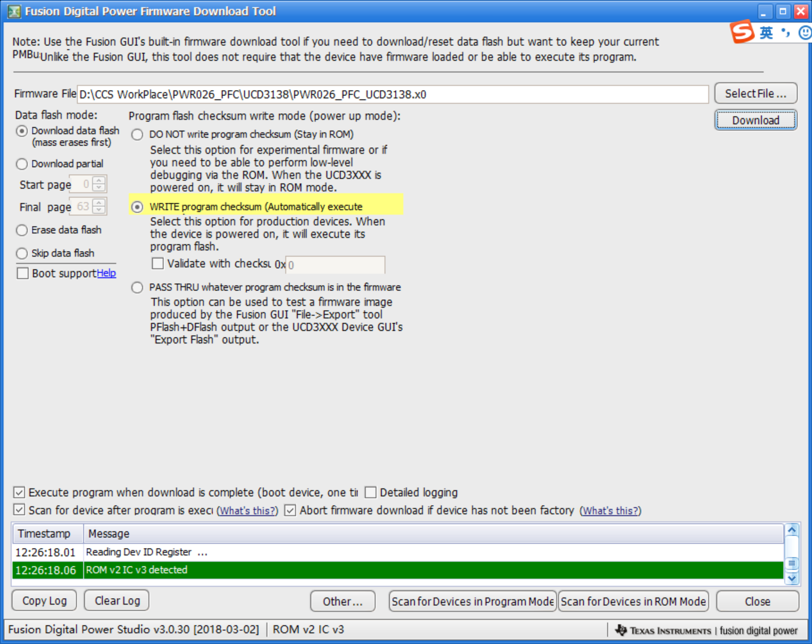812x644 pixels.
Task: Click the Timestamp column header
Action: click(x=48, y=534)
